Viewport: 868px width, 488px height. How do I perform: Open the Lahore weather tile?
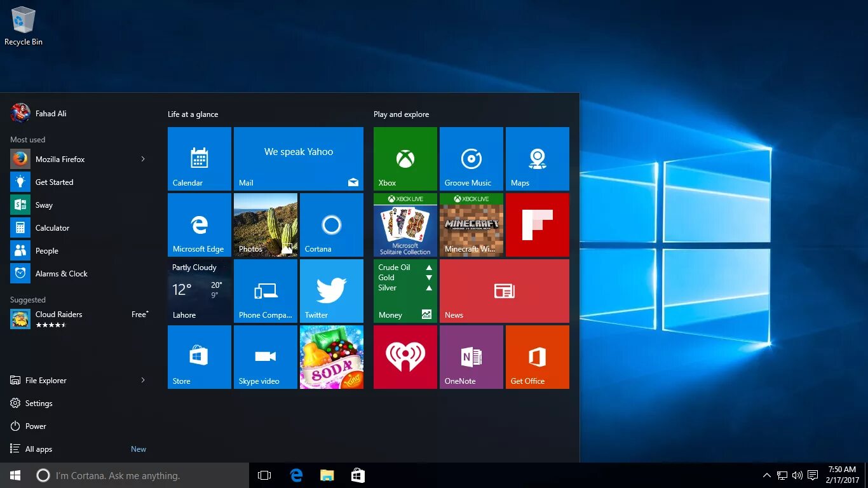pos(200,291)
